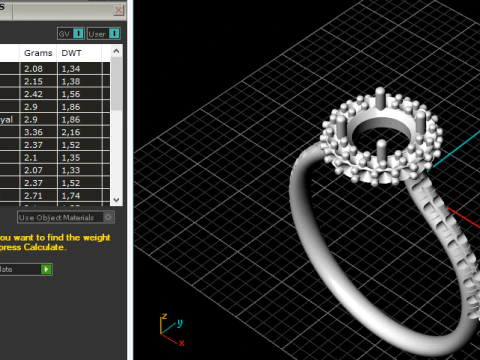Select the 2.1 grams cell
480x360 pixels.
coord(38,158)
